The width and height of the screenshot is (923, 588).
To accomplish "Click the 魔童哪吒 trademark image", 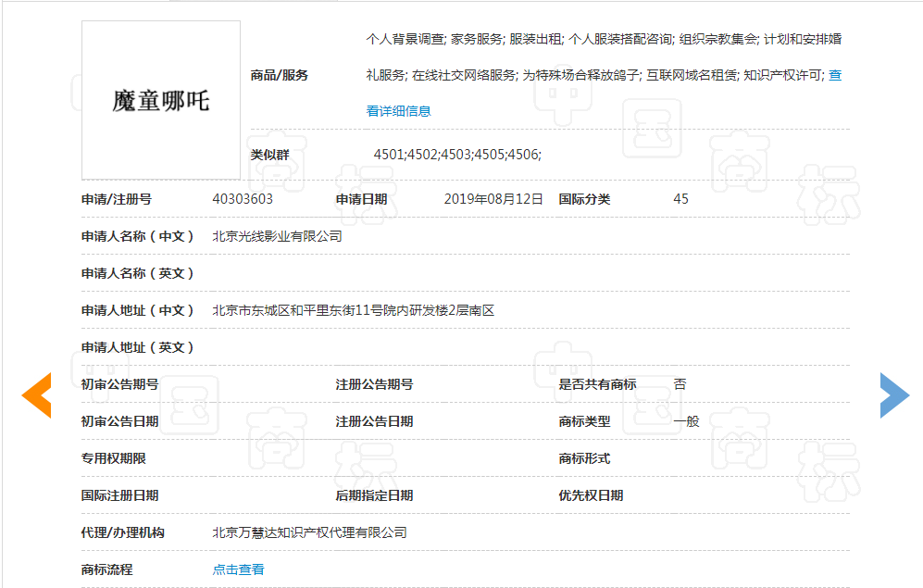I will [x=161, y=100].
